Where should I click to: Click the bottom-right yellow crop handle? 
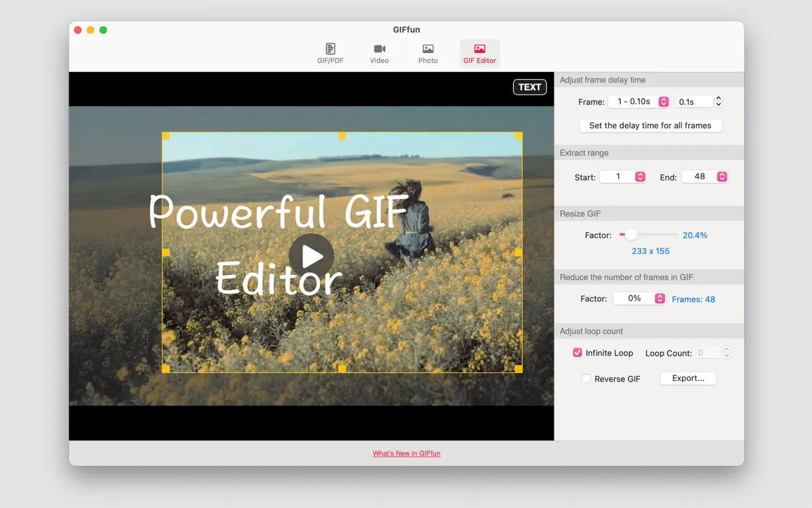(x=518, y=368)
